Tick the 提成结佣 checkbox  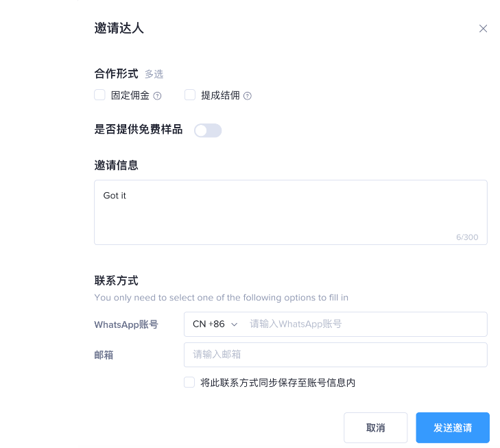tap(190, 95)
